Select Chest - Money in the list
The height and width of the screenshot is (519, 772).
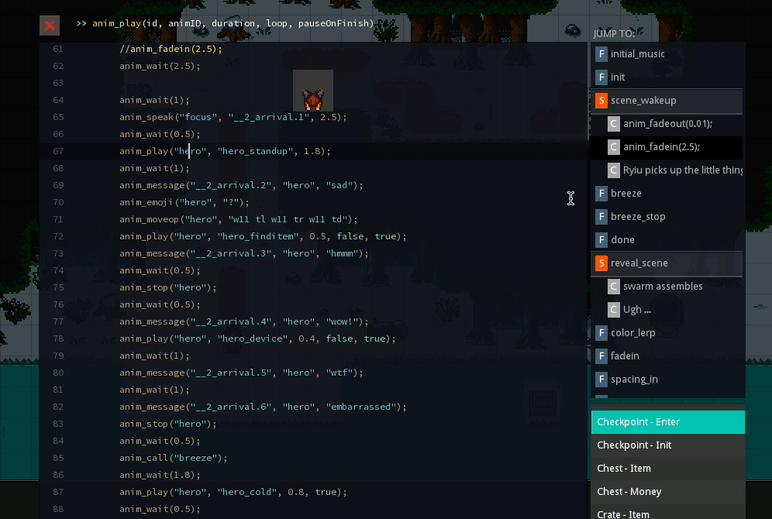(667, 491)
